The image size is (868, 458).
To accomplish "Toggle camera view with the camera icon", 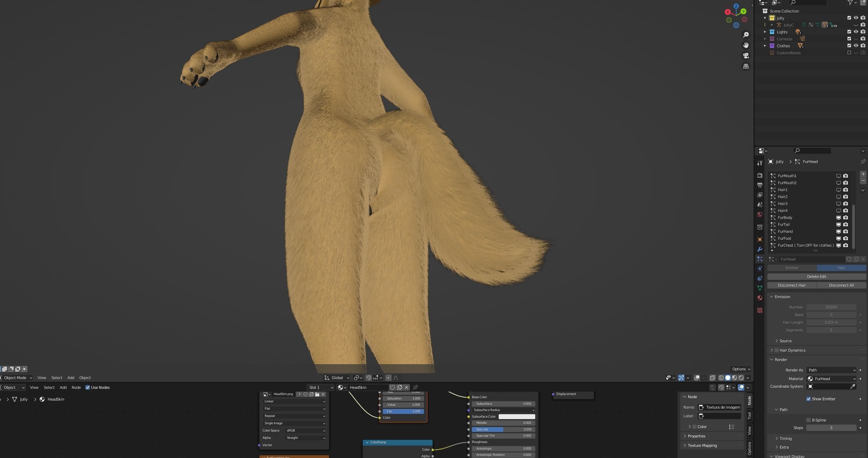I will (x=746, y=56).
